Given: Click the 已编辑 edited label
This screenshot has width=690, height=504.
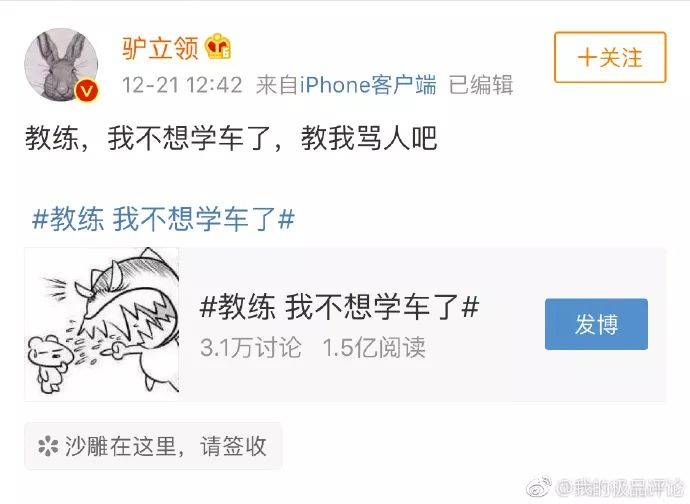Looking at the screenshot, I should [x=481, y=85].
